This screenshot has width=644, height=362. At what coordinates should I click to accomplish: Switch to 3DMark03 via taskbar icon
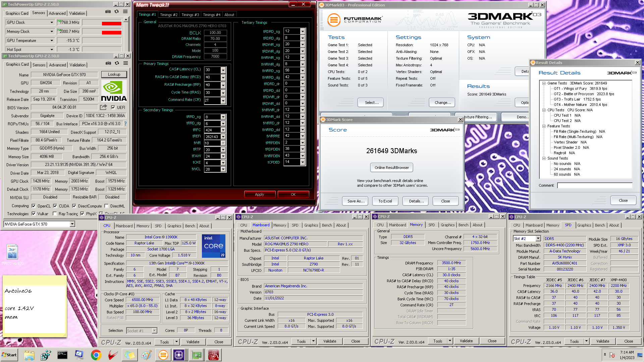(x=163, y=355)
